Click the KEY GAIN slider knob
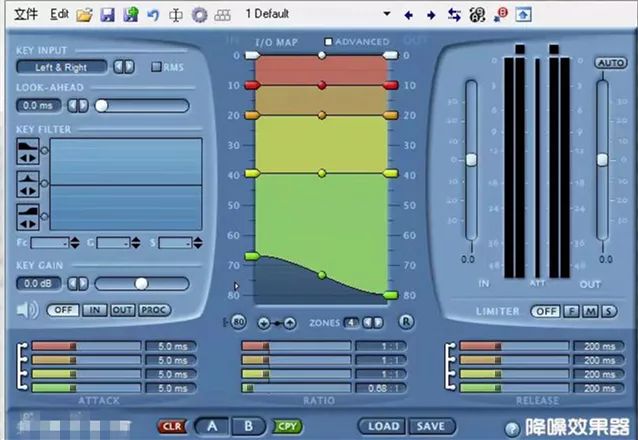The height and width of the screenshot is (440, 638). (141, 284)
